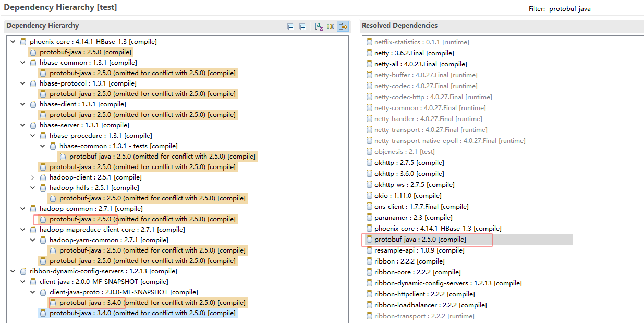Click the Collapse All toolbar icon

tap(291, 27)
